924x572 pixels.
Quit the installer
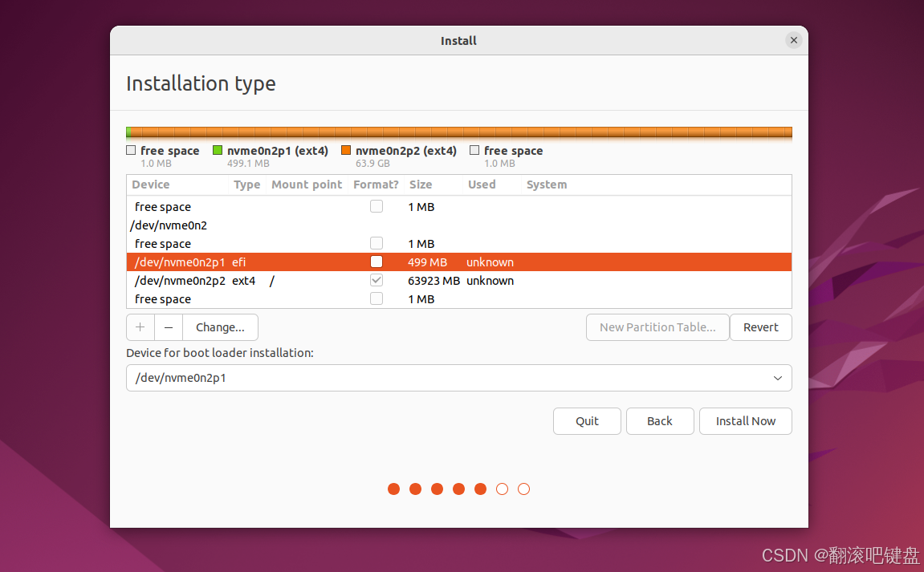point(587,421)
